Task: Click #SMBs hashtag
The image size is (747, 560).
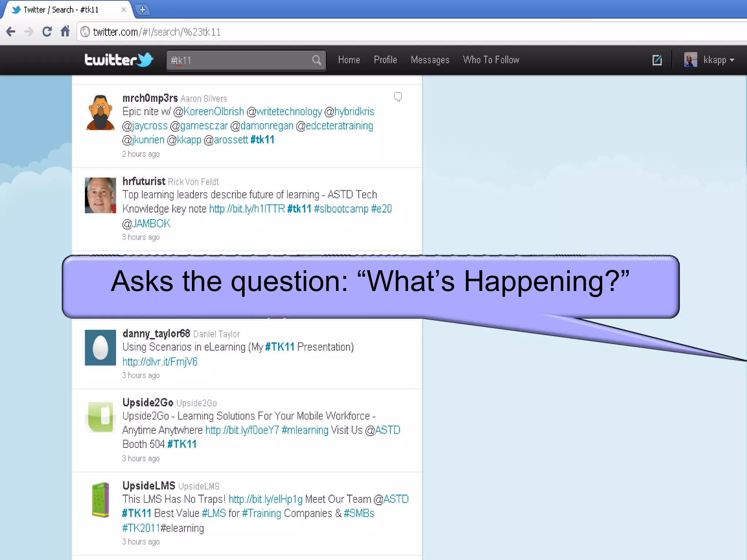Action: click(359, 514)
